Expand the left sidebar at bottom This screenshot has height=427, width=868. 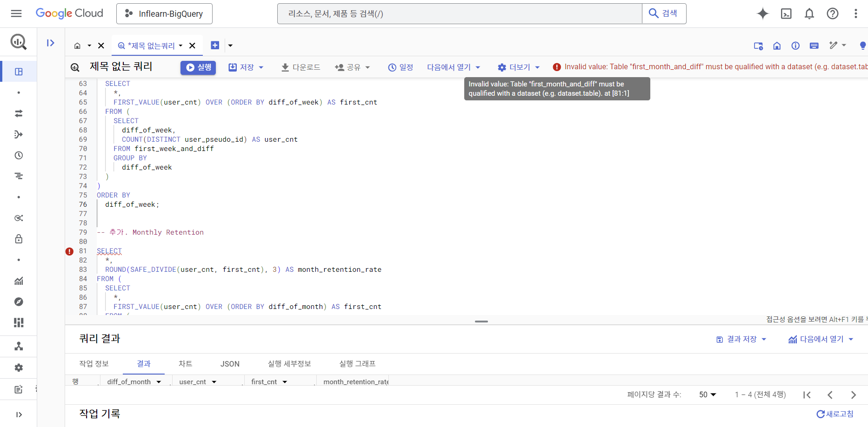[19, 414]
